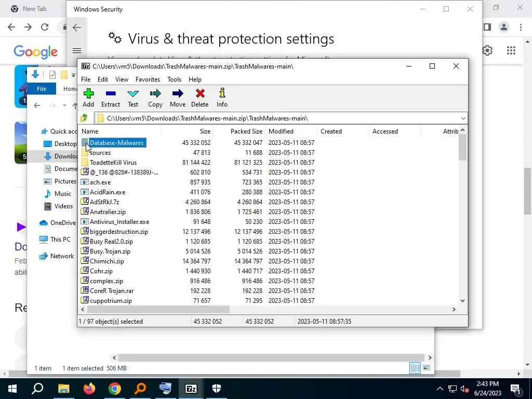Click the Extract toolbar icon

click(x=111, y=98)
